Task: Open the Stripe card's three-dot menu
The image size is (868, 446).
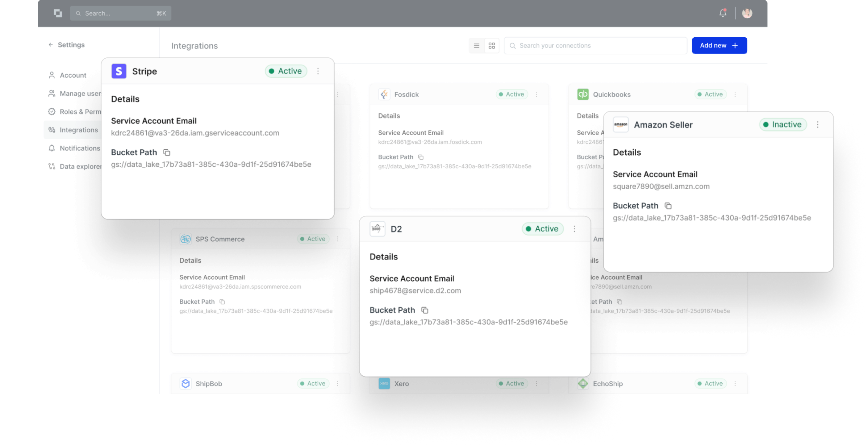Action: (x=318, y=71)
